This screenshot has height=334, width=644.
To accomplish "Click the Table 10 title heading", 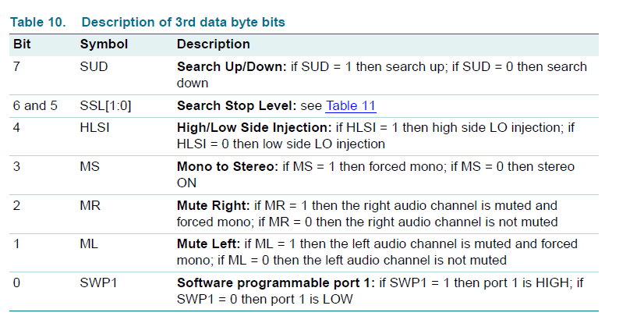I will 147,22.
